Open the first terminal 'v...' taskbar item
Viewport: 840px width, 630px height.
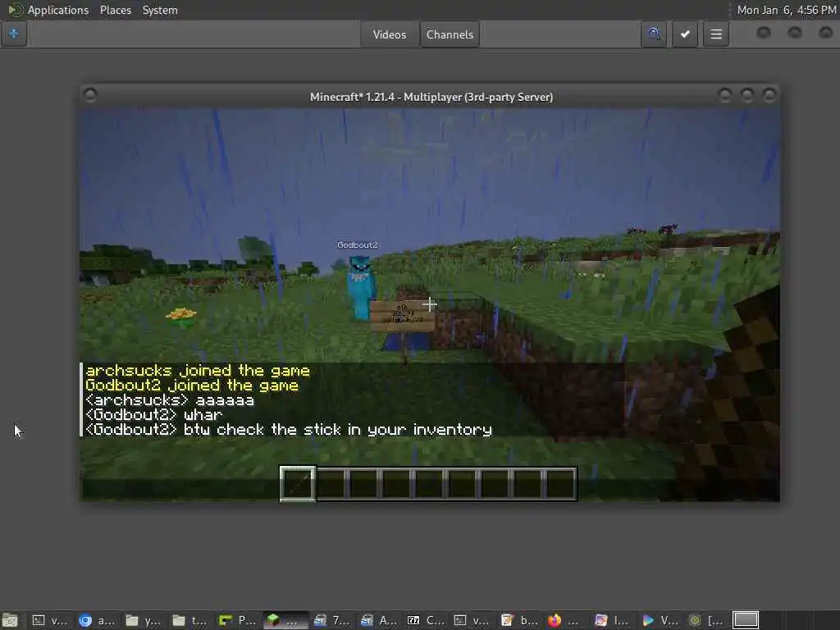(50, 620)
